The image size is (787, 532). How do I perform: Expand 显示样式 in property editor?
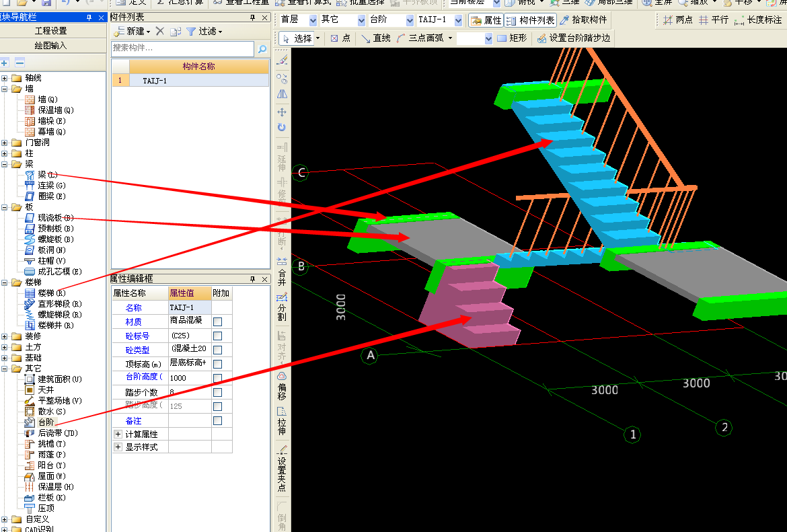[x=118, y=447]
